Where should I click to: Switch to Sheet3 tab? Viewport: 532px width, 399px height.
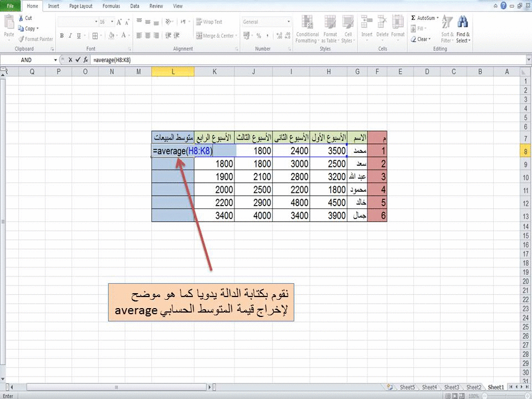pyautogui.click(x=451, y=387)
